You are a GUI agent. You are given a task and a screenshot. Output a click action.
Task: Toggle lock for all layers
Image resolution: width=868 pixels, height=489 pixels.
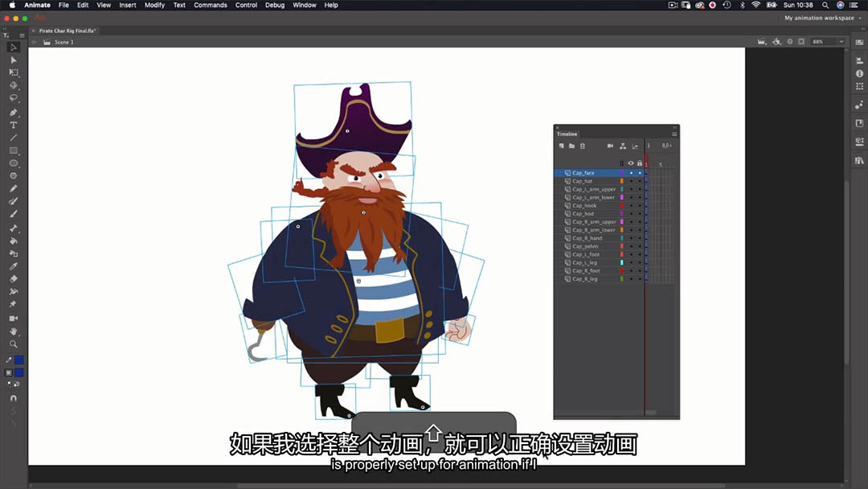click(x=640, y=163)
